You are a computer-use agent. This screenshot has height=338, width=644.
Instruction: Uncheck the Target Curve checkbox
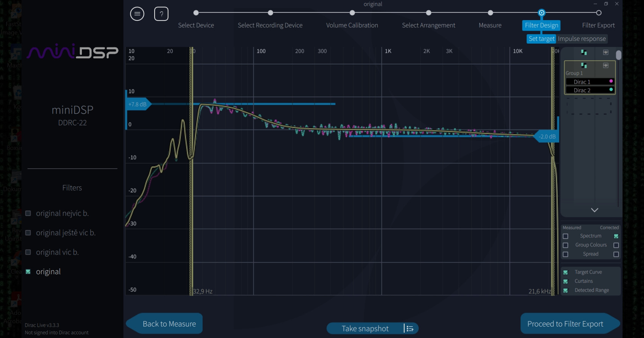click(566, 272)
